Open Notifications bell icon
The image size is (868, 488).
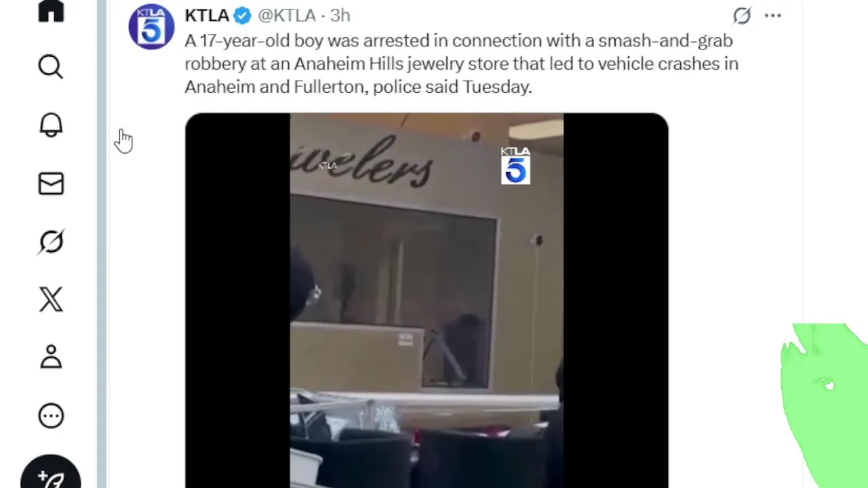(51, 125)
